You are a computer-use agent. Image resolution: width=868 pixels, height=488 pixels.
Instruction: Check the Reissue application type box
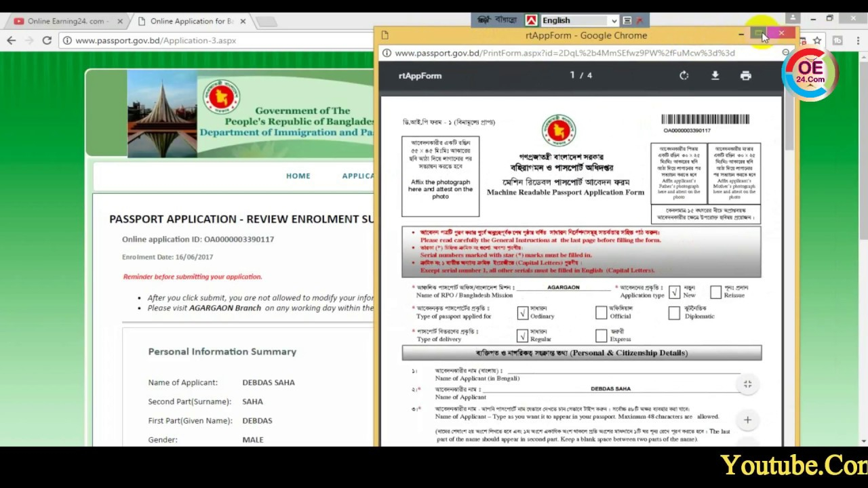click(715, 292)
